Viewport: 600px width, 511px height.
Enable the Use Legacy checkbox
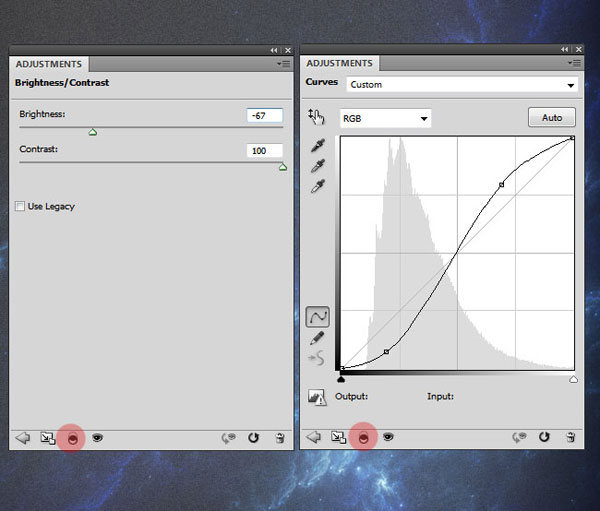(x=20, y=206)
